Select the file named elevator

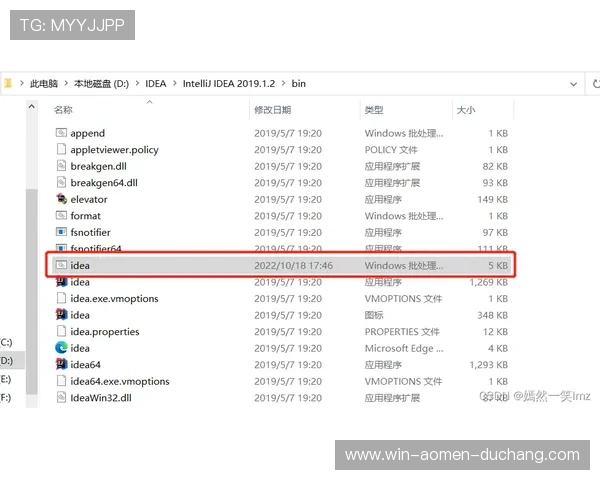(x=89, y=199)
